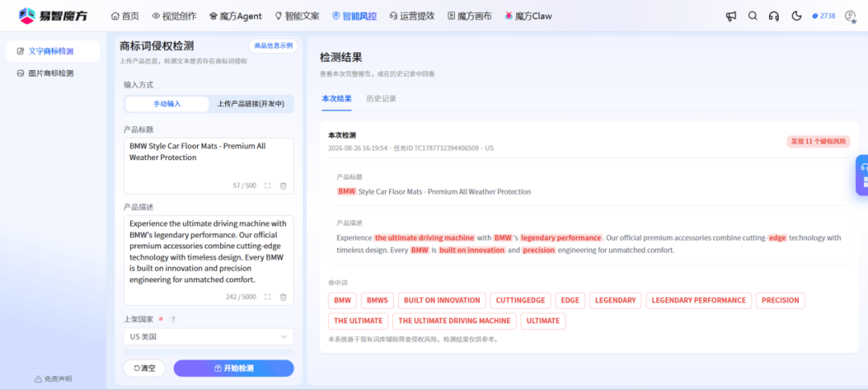Clear product title with trash icon
Screen dimensions: 868x390
(283, 186)
